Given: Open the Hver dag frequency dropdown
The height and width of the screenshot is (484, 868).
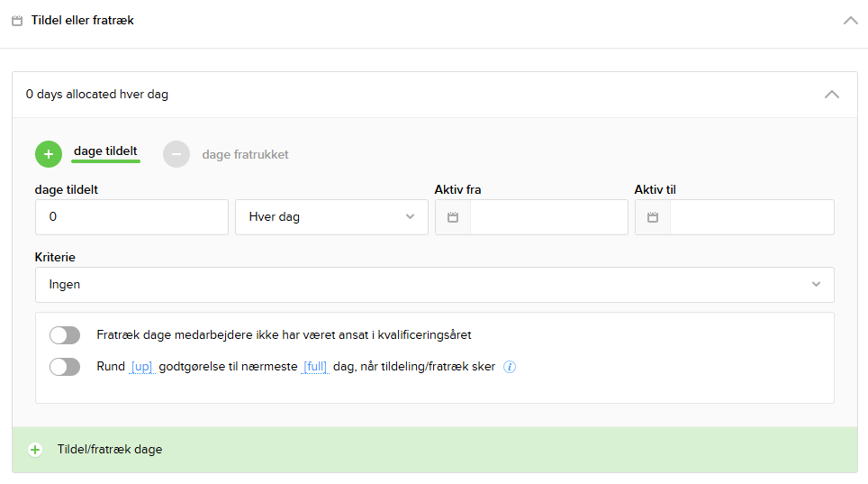Looking at the screenshot, I should coord(331,217).
